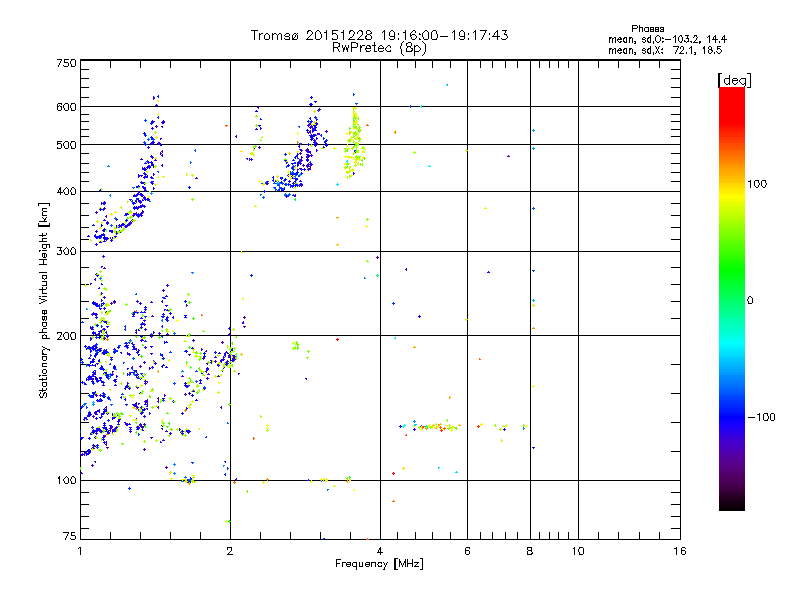Click the x-axis tick label '4'

[x=380, y=551]
